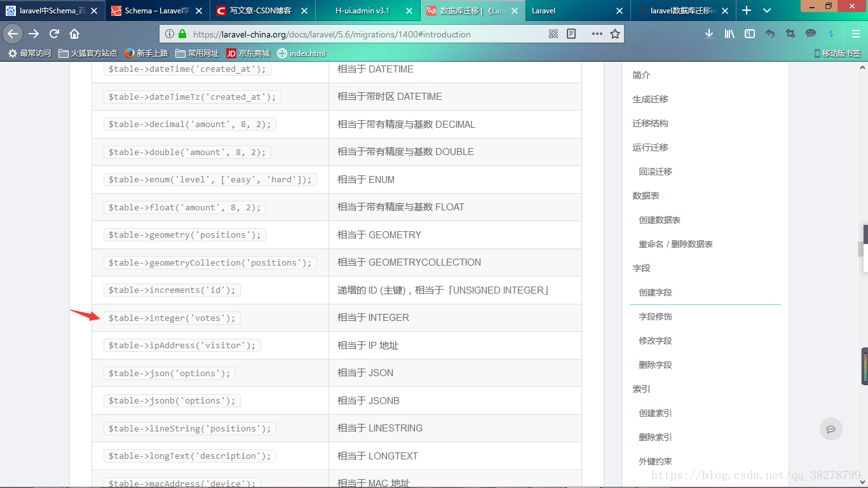Click the blue lightning bolt toolbar icon
The height and width of the screenshot is (488, 868).
pos(831,34)
